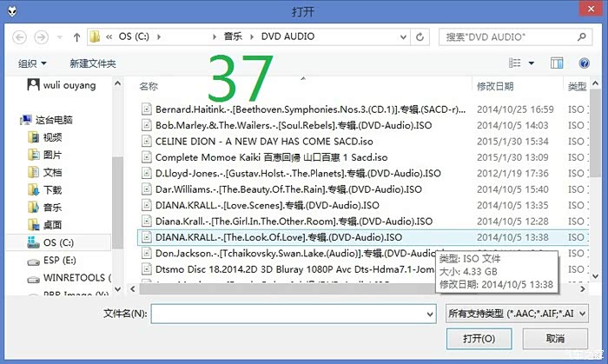Viewport: 608px width, 364px height.
Task: Click the 文件名(N) input field
Action: click(294, 314)
